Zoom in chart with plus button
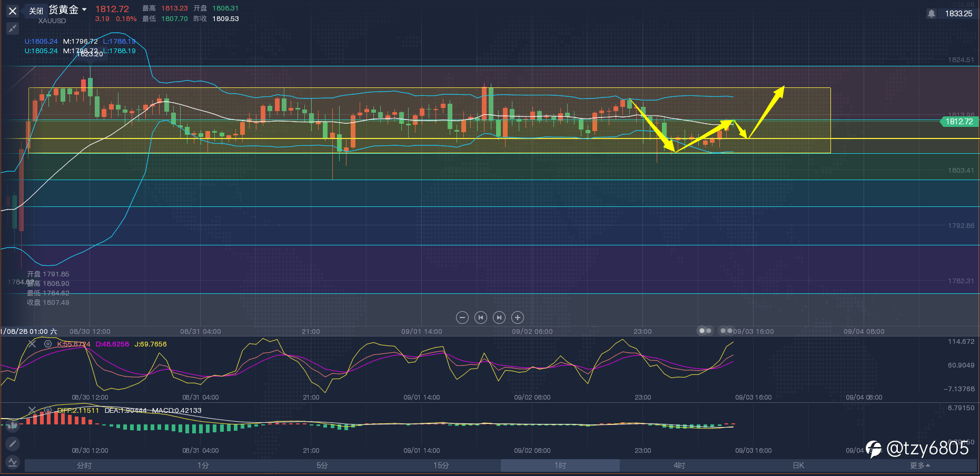The height and width of the screenshot is (476, 980). pyautogui.click(x=518, y=318)
